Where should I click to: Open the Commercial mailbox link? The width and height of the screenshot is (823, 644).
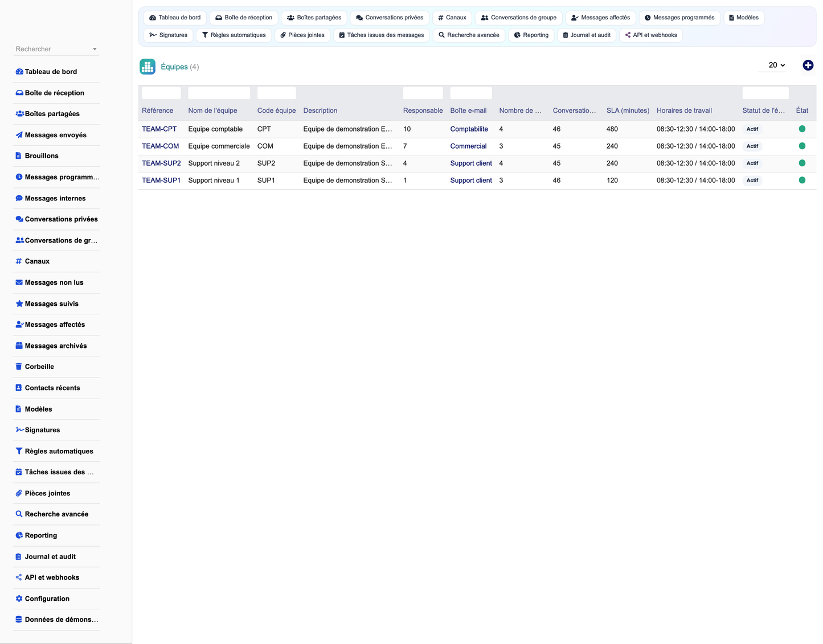coord(468,146)
